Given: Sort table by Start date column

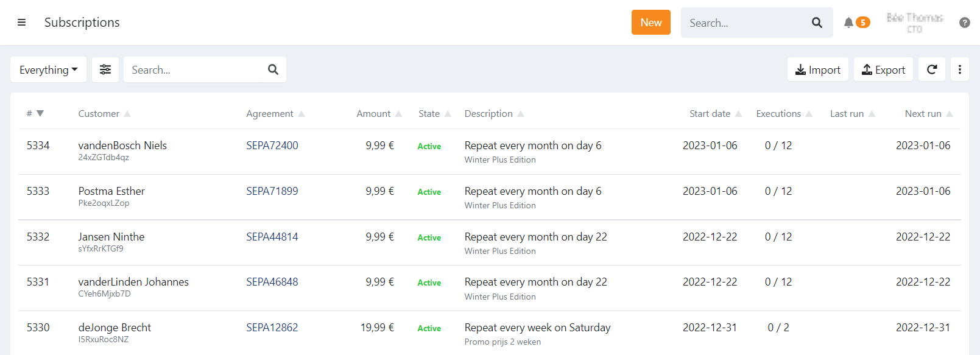Looking at the screenshot, I should (714, 113).
